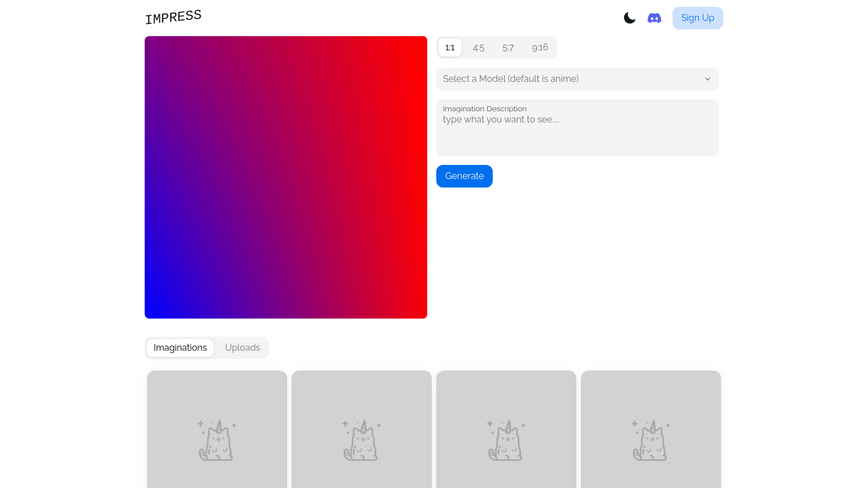Open the Uploads tab

pyautogui.click(x=242, y=348)
